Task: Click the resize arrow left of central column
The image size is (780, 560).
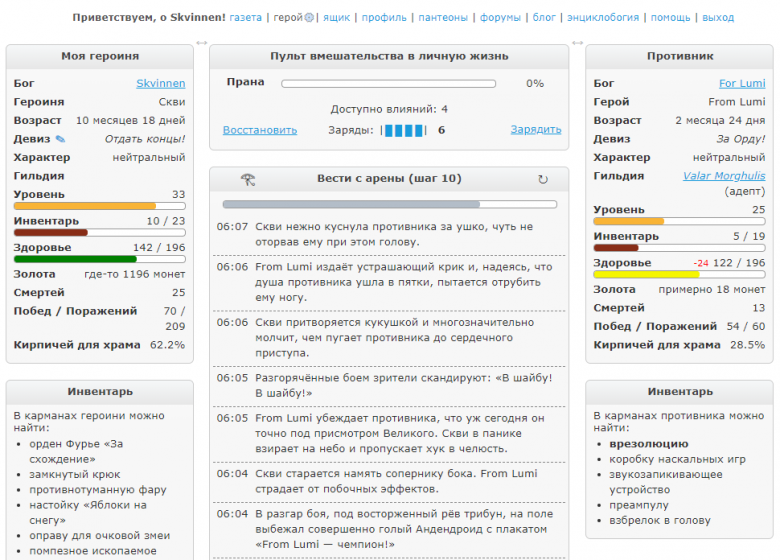Action: tap(202, 43)
